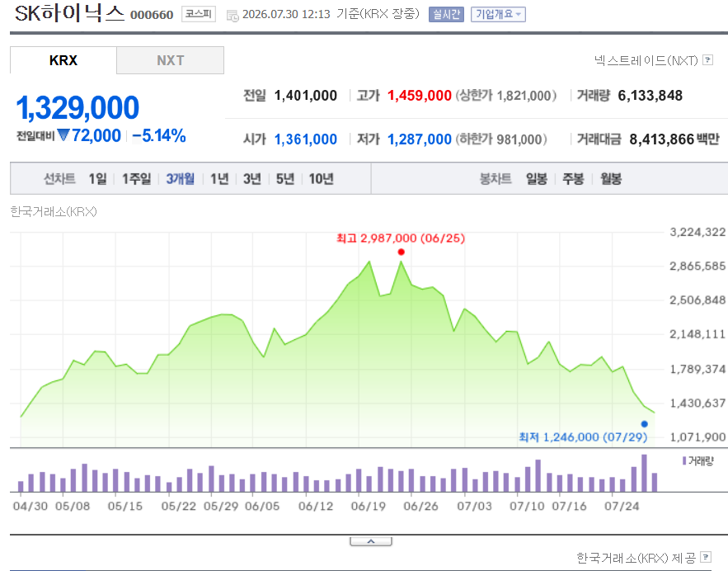Select the 5년 line chart period
Image resolution: width=728 pixels, height=571 pixels.
(x=285, y=179)
